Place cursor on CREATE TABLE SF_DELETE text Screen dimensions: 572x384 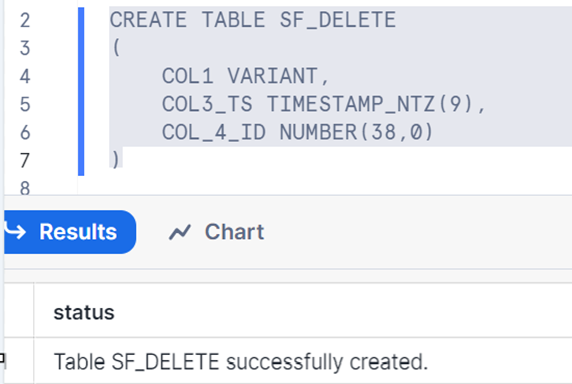(x=253, y=20)
